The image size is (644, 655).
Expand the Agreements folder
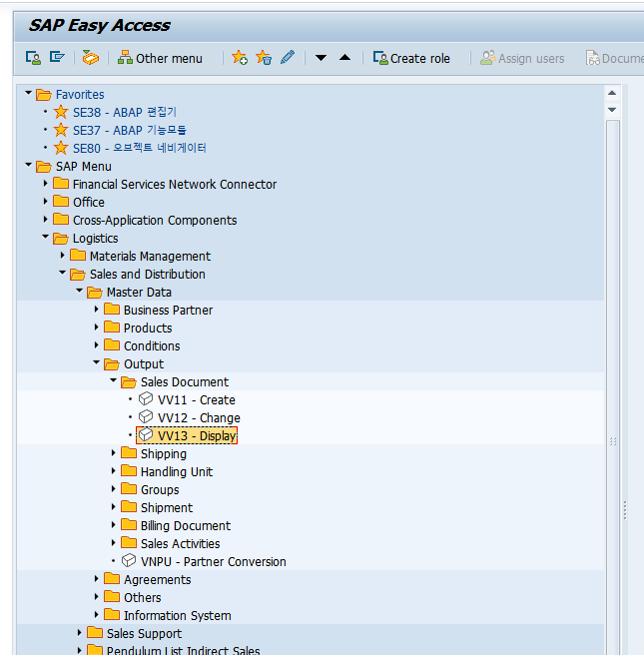point(97,578)
